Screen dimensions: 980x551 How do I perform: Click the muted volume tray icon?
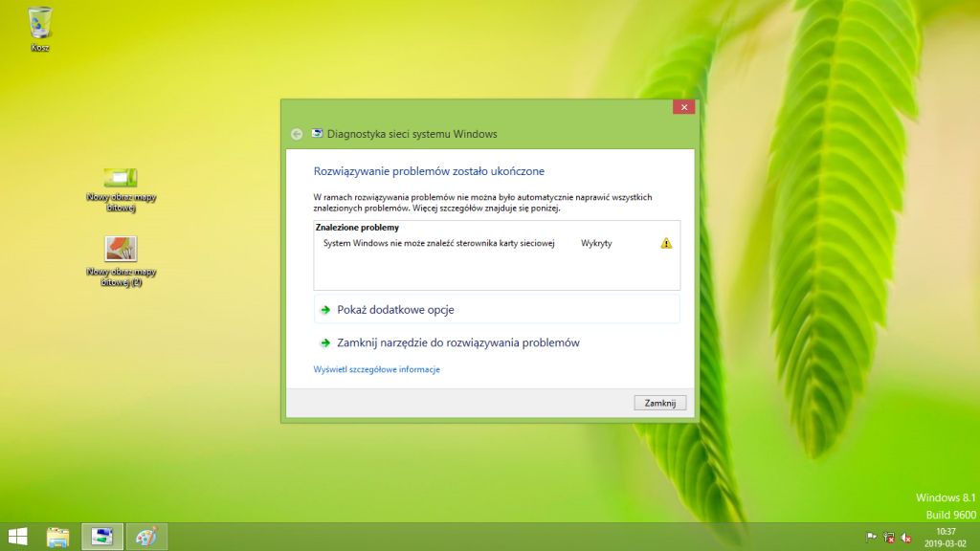(905, 538)
